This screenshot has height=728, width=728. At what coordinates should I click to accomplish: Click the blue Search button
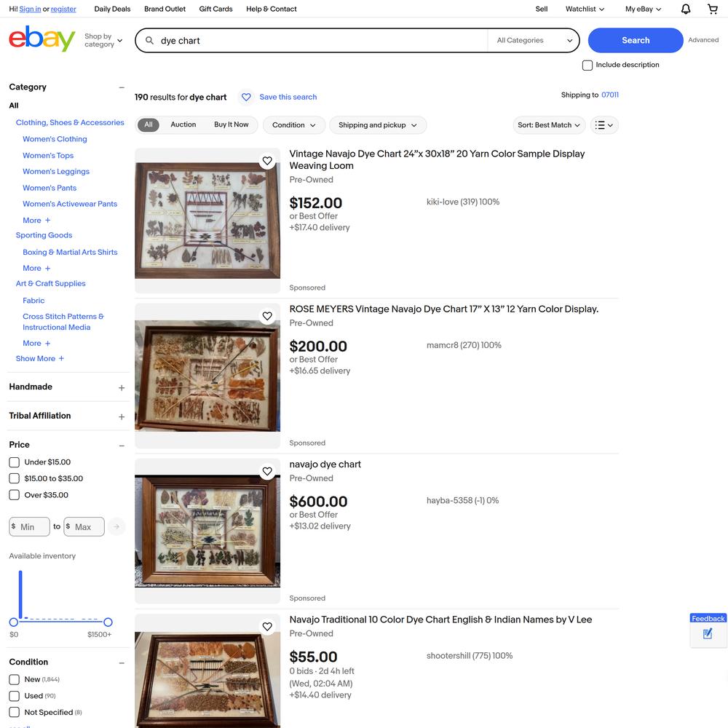[x=635, y=40]
